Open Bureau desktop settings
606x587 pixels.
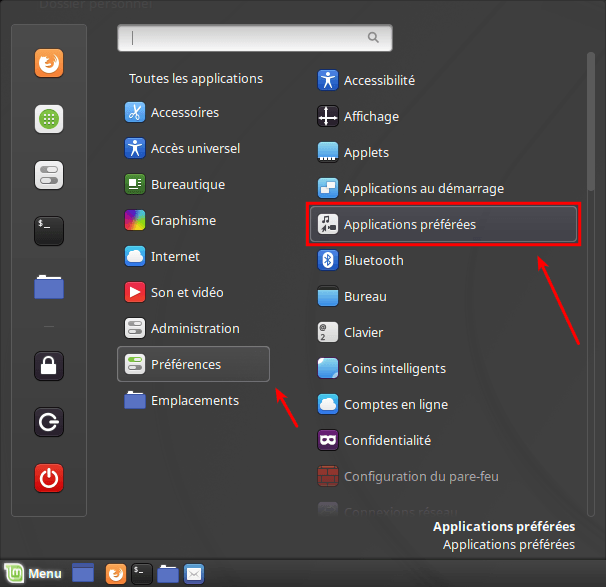click(x=443, y=296)
